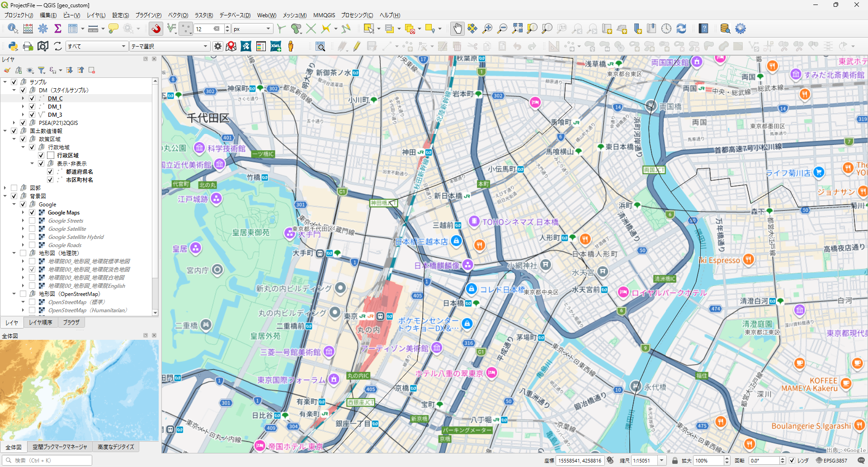Expand the 図郭 group
Image resolution: width=868 pixels, height=467 pixels.
[5, 188]
